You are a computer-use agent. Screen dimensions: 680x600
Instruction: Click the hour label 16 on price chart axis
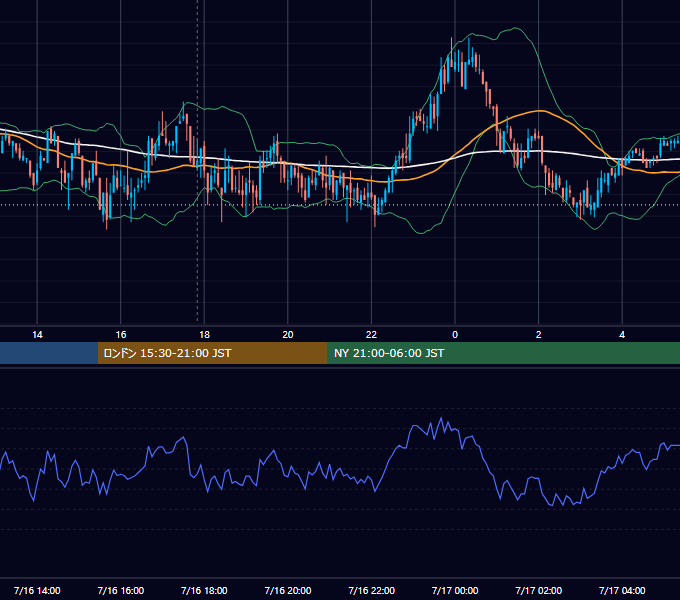pyautogui.click(x=121, y=335)
